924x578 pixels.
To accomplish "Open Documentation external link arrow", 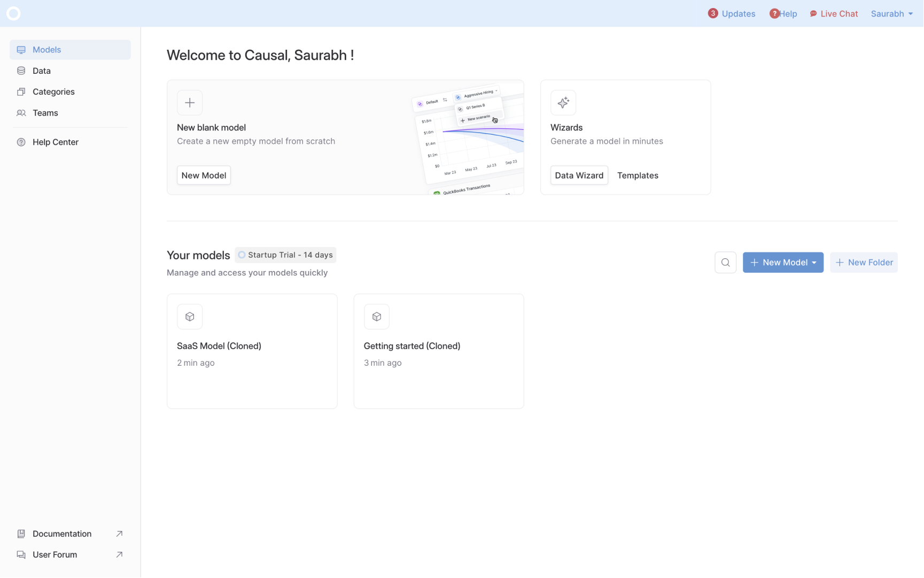I will pos(119,534).
